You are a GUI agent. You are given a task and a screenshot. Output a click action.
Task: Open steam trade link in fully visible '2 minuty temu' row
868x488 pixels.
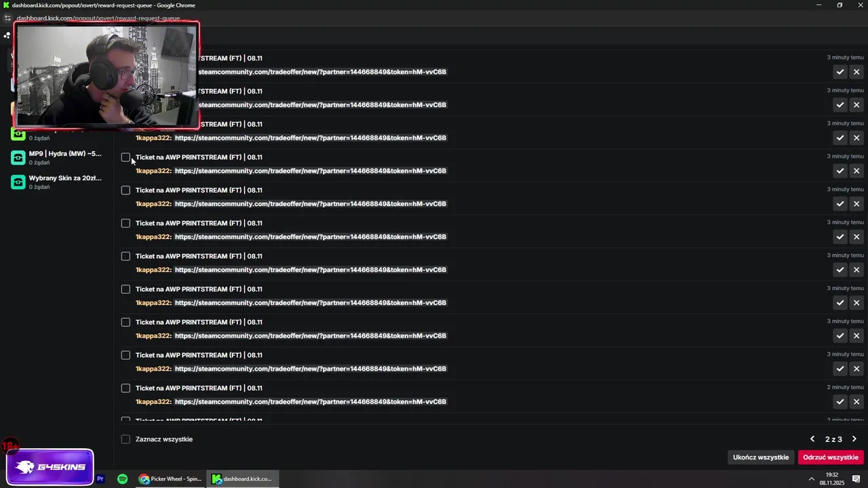pyautogui.click(x=311, y=402)
